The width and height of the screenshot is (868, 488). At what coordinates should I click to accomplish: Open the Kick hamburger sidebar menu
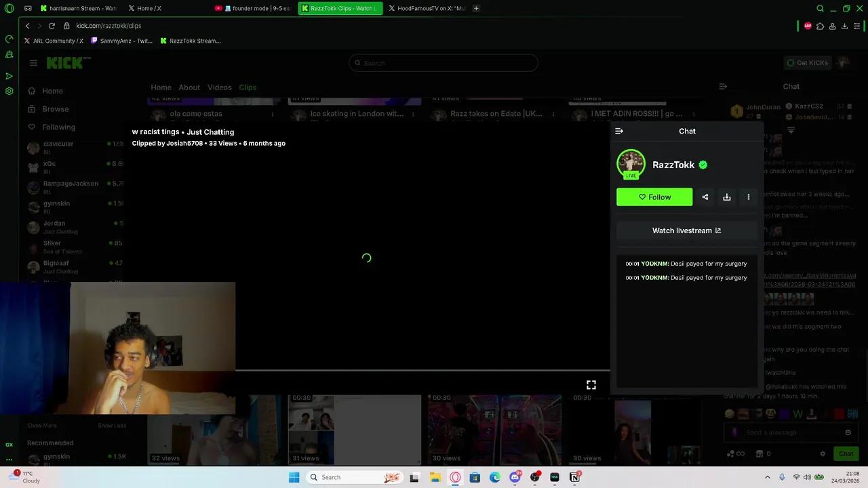33,63
